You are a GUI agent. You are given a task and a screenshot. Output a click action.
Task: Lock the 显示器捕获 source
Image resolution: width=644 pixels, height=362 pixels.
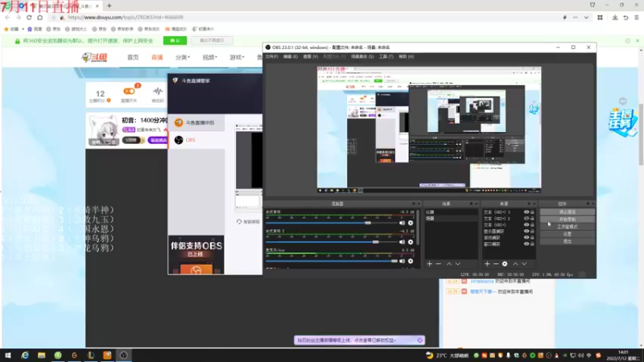(532, 231)
